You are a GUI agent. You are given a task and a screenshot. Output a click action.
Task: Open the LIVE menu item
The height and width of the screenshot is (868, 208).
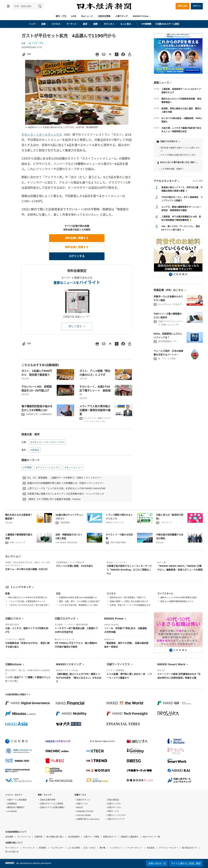tap(74, 16)
